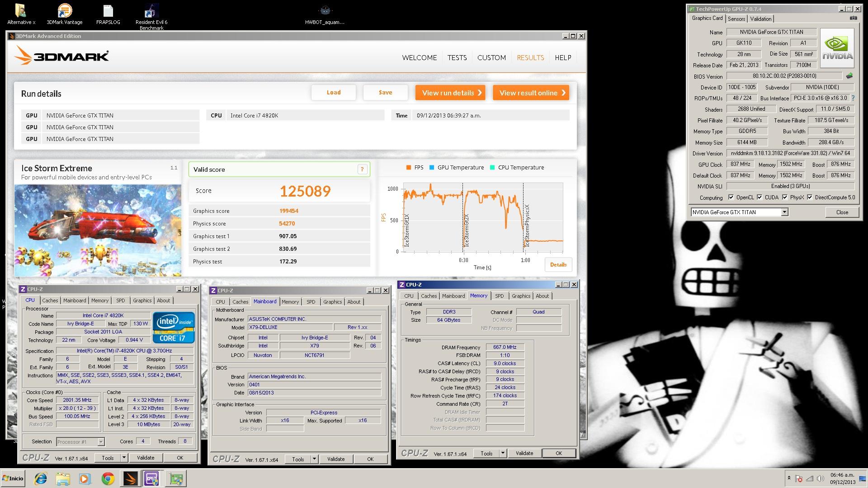This screenshot has height=488, width=868.
Task: Switch to the Validation tab in GPU-Z
Action: coord(761,19)
